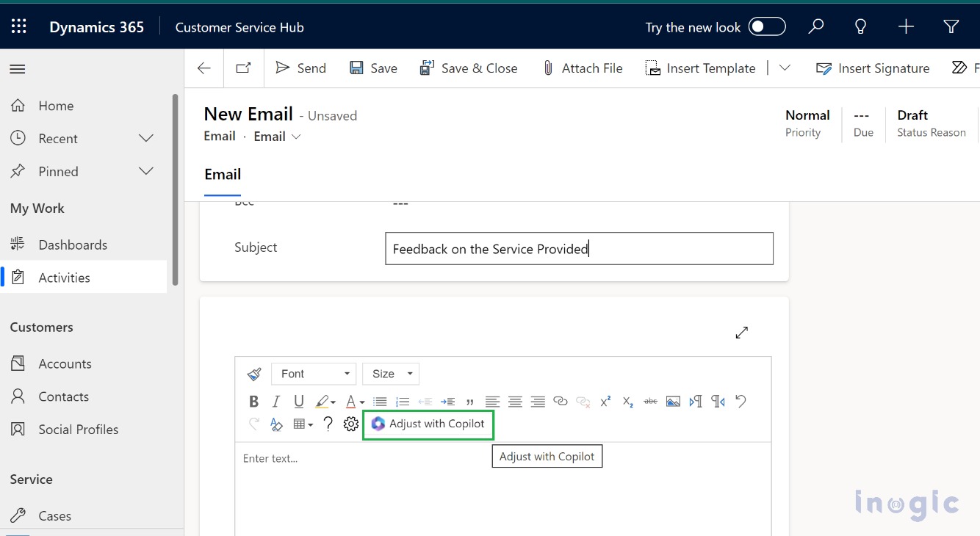
Task: Apply block quote formatting
Action: click(x=469, y=402)
